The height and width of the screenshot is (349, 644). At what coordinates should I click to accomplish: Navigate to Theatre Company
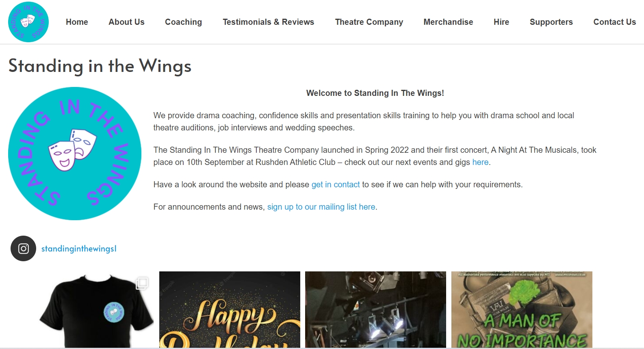click(369, 22)
